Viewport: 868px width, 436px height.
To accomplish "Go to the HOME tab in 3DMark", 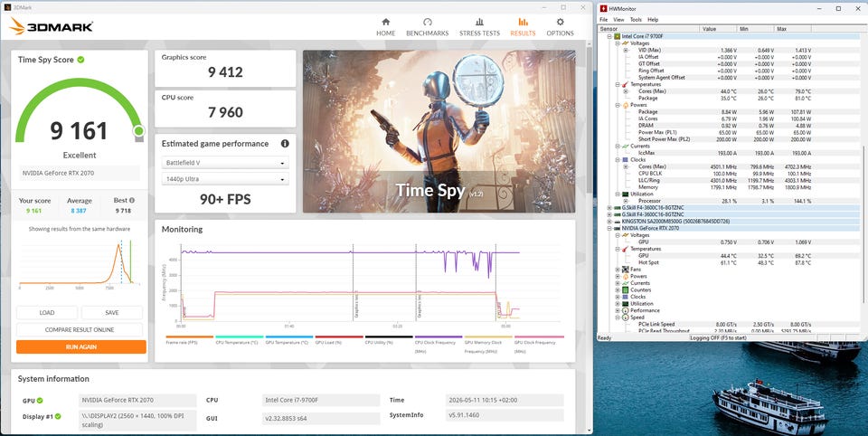I will pos(386,27).
